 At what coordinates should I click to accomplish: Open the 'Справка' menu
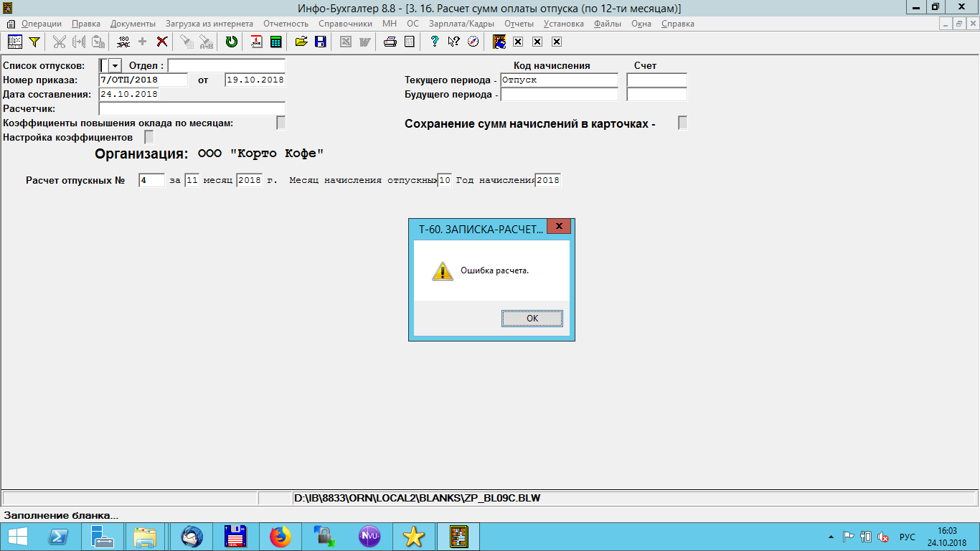click(677, 24)
